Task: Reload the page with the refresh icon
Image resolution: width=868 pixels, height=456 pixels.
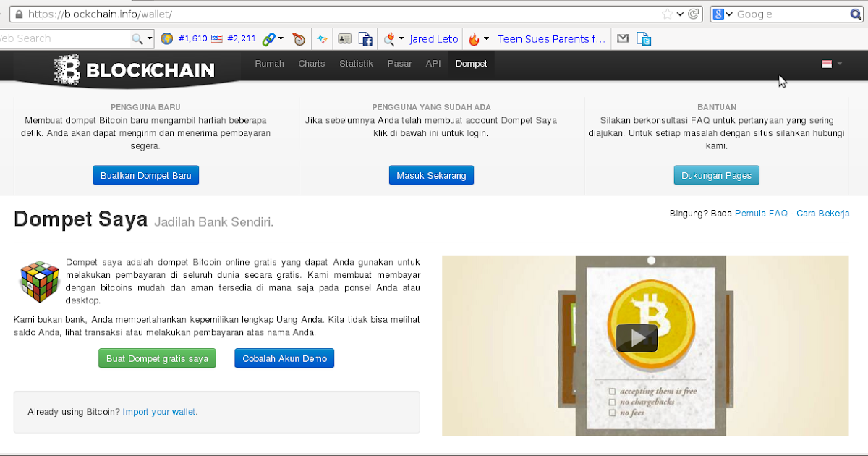Action: click(694, 14)
